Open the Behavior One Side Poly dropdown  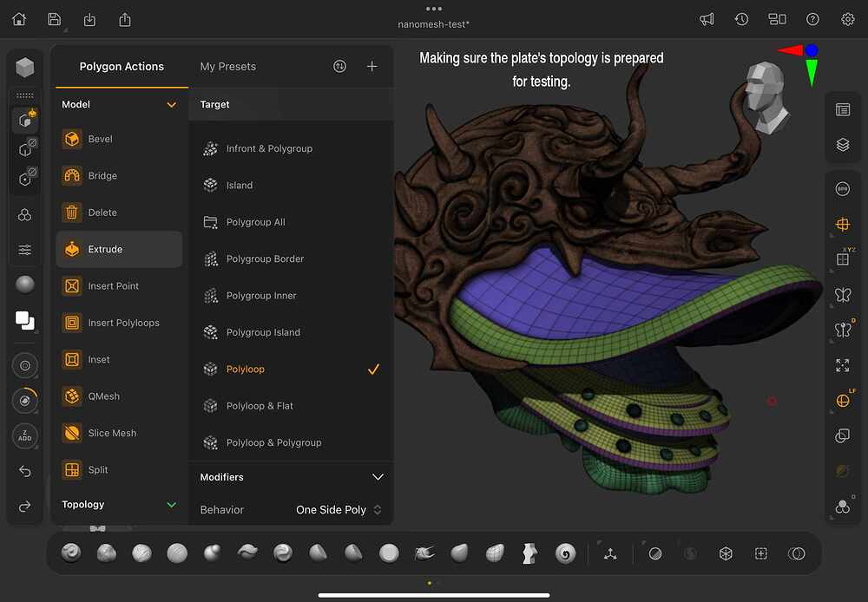click(x=339, y=509)
